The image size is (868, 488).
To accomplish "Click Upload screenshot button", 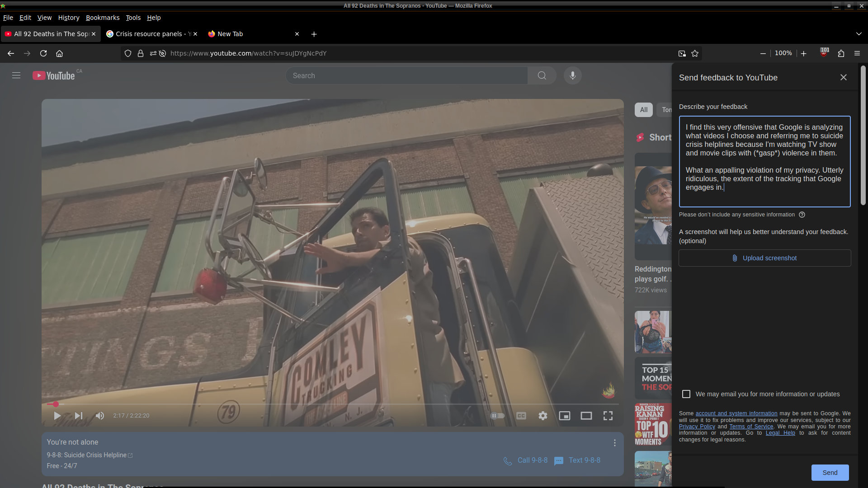I will [x=764, y=258].
